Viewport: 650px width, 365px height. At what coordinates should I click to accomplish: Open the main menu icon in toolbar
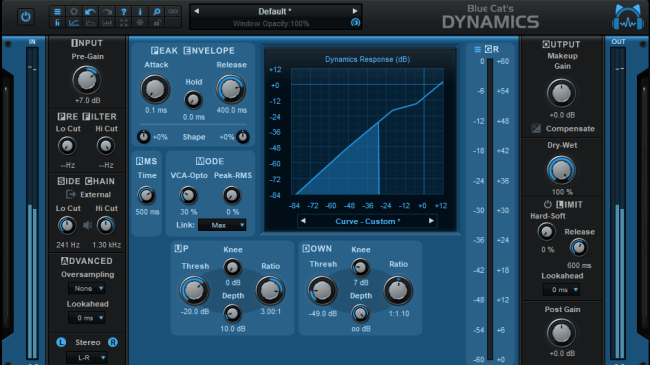[x=57, y=12]
